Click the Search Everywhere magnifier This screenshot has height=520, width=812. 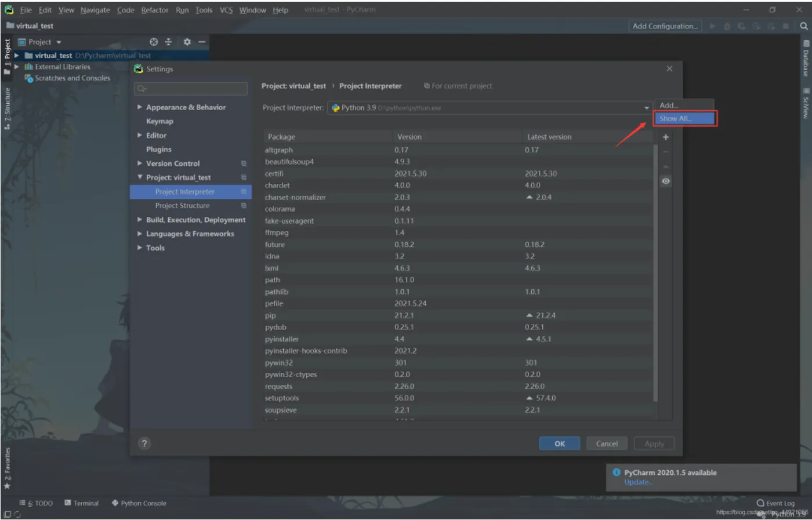point(803,26)
